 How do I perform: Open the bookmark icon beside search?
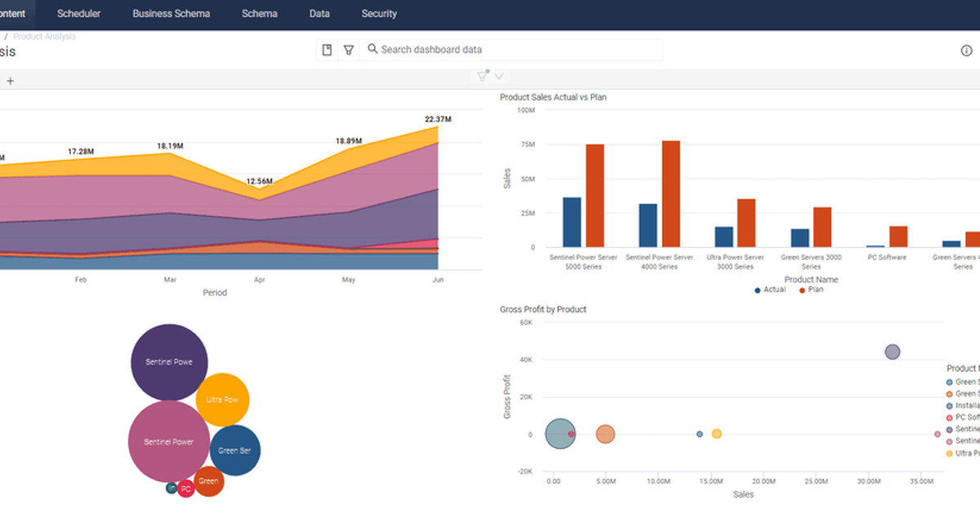coord(327,50)
